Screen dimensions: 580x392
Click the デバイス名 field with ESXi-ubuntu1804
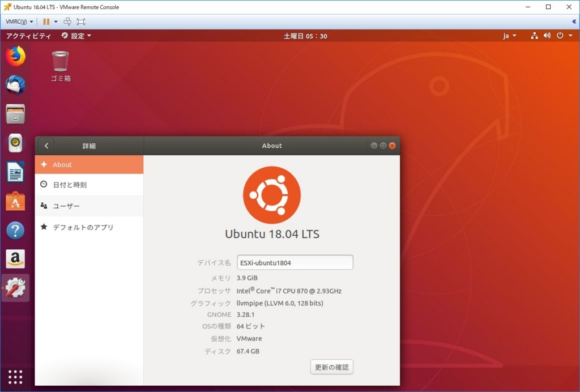[x=295, y=263]
